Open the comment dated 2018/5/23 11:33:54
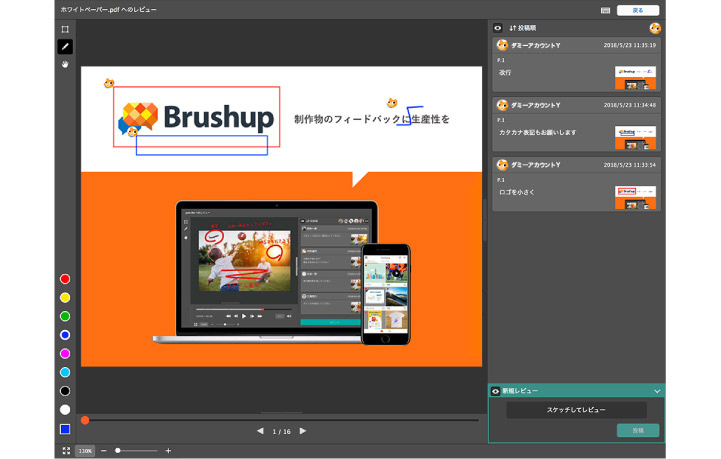This screenshot has height=459, width=721. (x=576, y=184)
